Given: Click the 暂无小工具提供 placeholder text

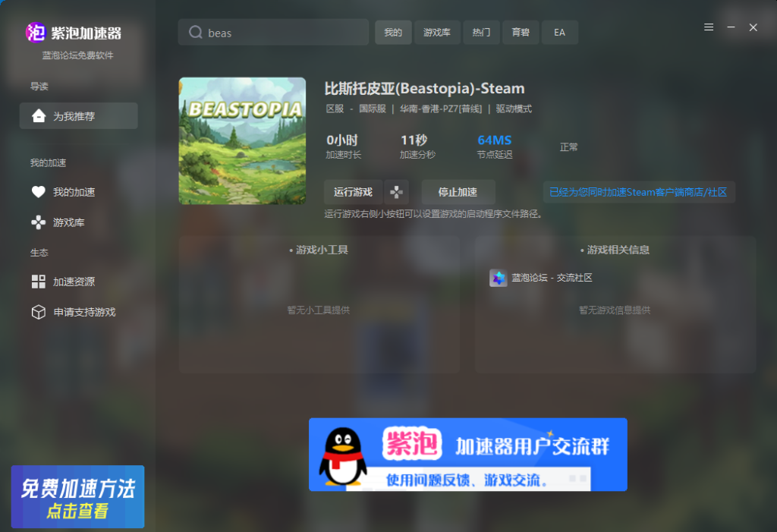Looking at the screenshot, I should tap(319, 310).
